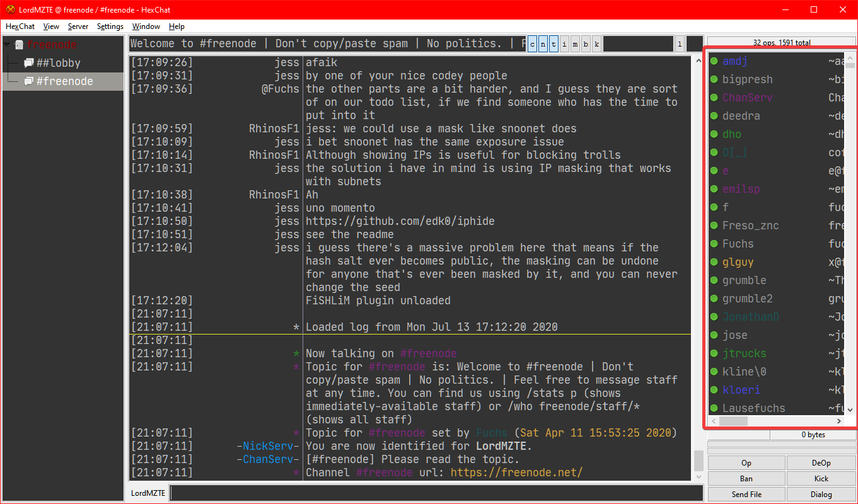Select user kloeri in user list
858x504 pixels.
741,390
